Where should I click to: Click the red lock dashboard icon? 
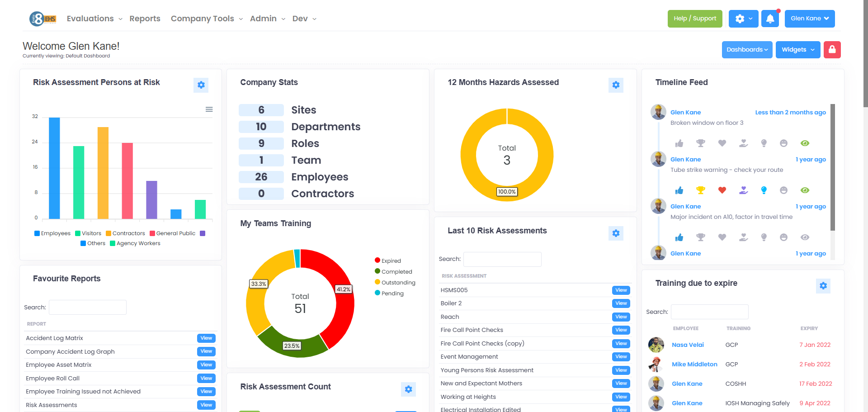[x=832, y=50]
